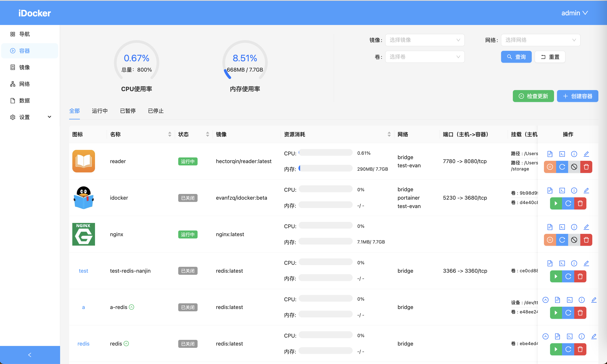
Task: Sort by 资源消耗 column
Action: coord(389,134)
